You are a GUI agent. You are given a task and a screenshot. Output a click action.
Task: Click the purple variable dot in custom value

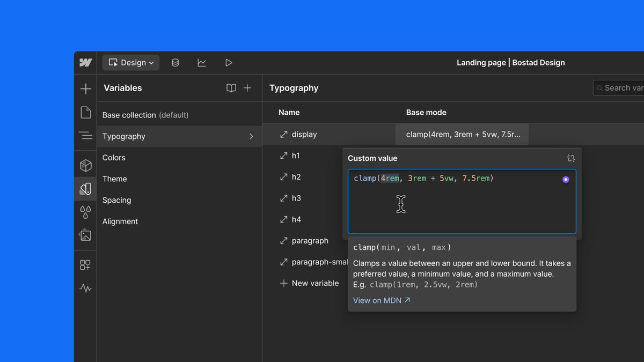566,179
